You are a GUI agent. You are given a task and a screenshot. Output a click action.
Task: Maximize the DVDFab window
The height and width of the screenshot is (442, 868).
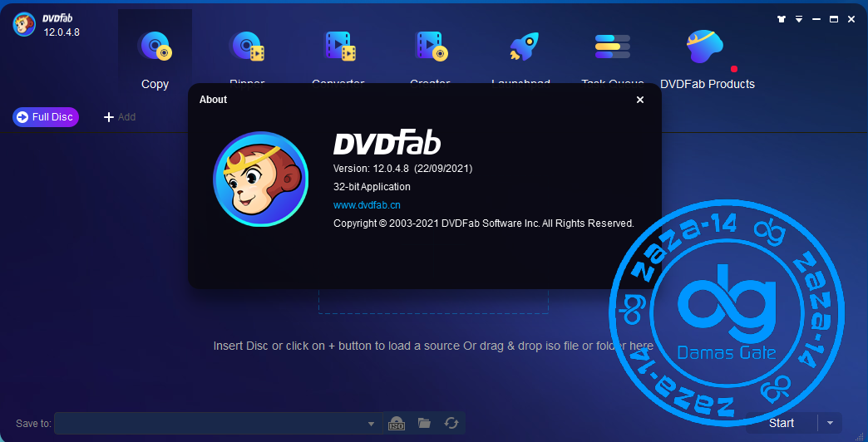click(834, 19)
